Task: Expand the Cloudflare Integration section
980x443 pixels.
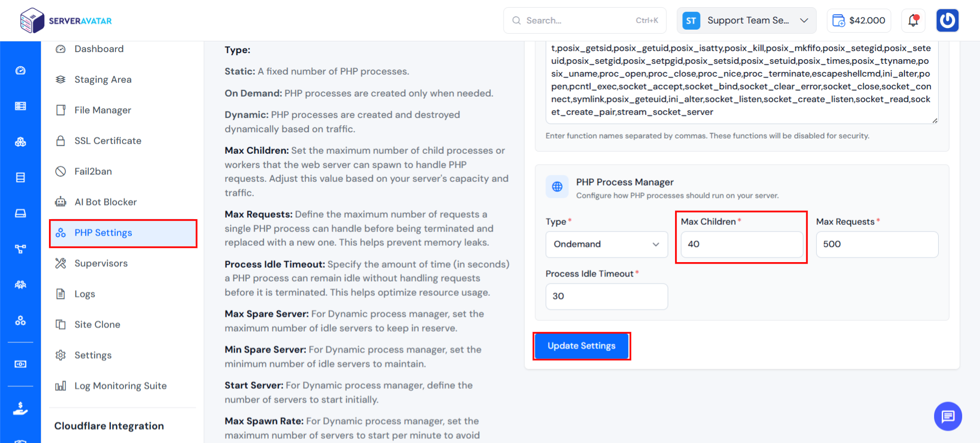Action: pos(109,426)
